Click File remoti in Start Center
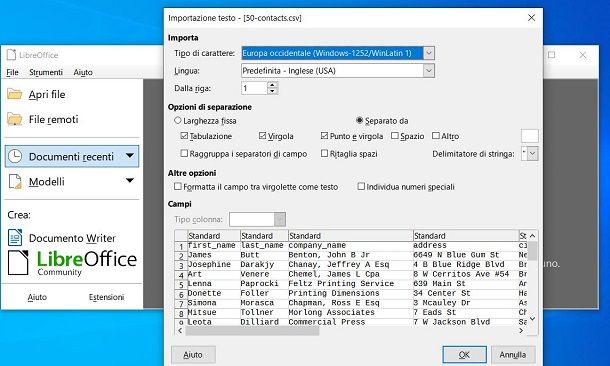610x366 pixels. coord(53,119)
